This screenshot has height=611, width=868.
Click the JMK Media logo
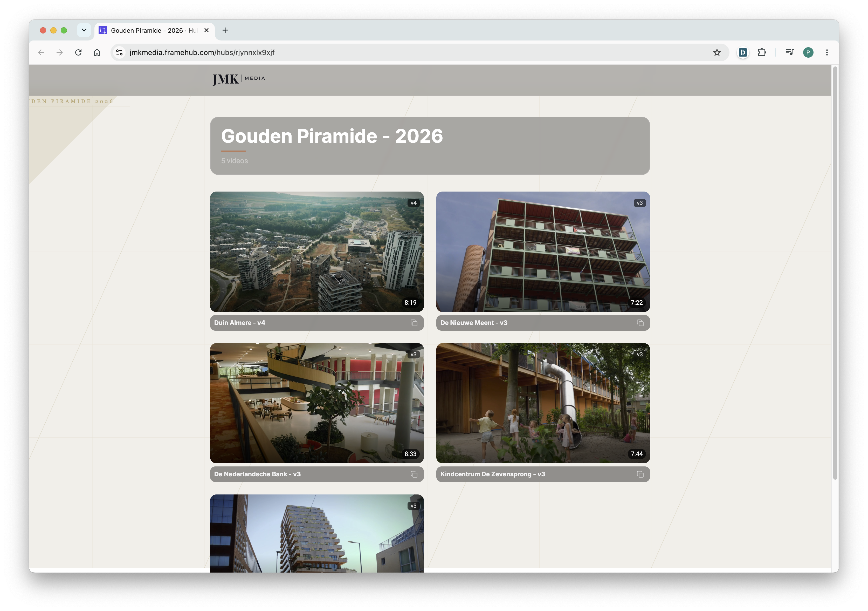coord(239,79)
